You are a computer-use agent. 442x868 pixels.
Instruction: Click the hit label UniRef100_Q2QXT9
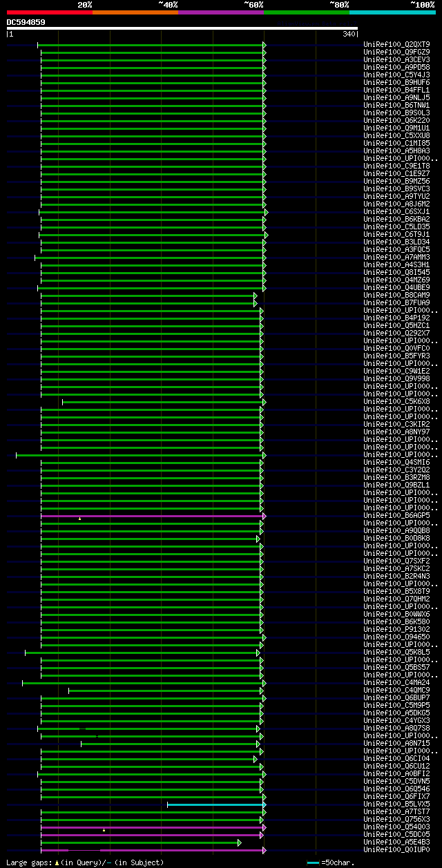[396, 44]
